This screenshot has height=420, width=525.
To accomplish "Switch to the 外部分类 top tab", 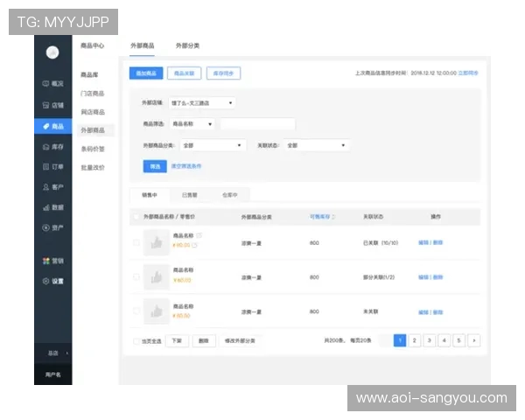I will tap(187, 45).
